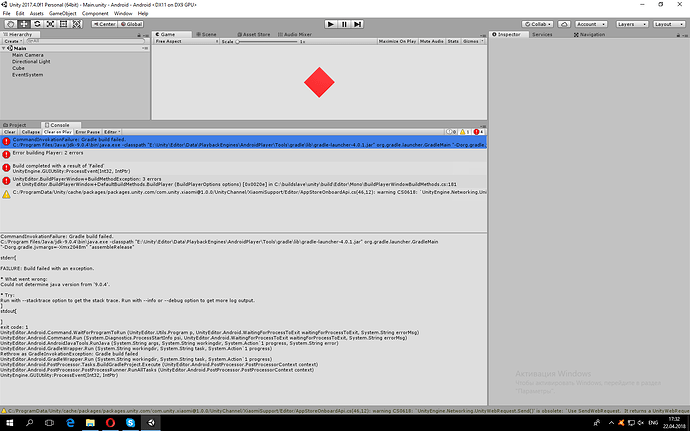Select EventSystem in Hierarchy
This screenshot has height=431, width=690.
27,75
